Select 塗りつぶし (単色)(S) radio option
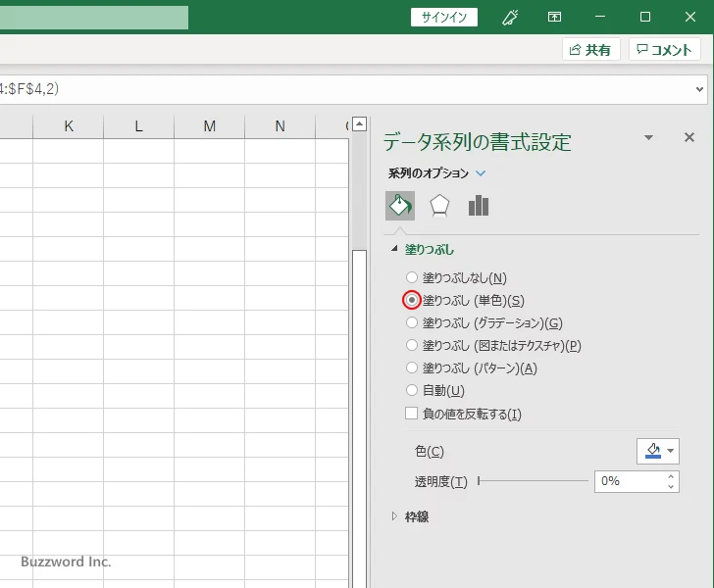 tap(412, 300)
